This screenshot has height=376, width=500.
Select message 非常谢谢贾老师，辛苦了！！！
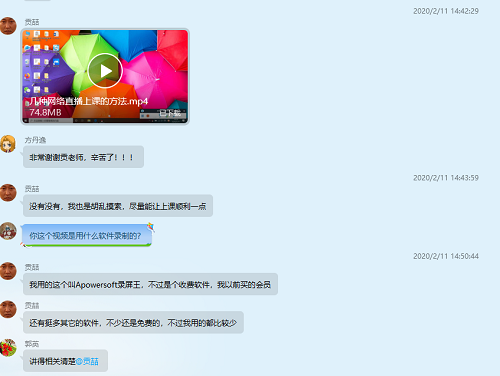point(83,157)
